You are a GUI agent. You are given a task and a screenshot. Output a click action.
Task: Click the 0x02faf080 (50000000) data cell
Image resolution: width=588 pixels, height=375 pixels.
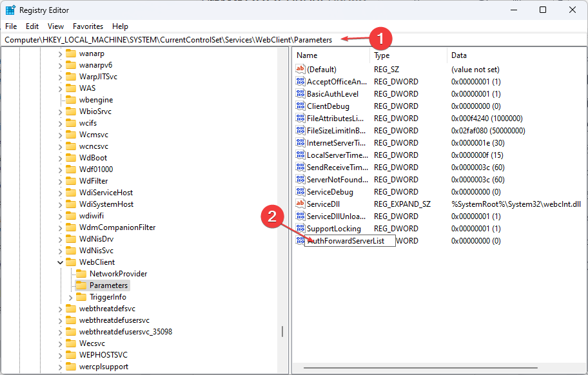(488, 131)
